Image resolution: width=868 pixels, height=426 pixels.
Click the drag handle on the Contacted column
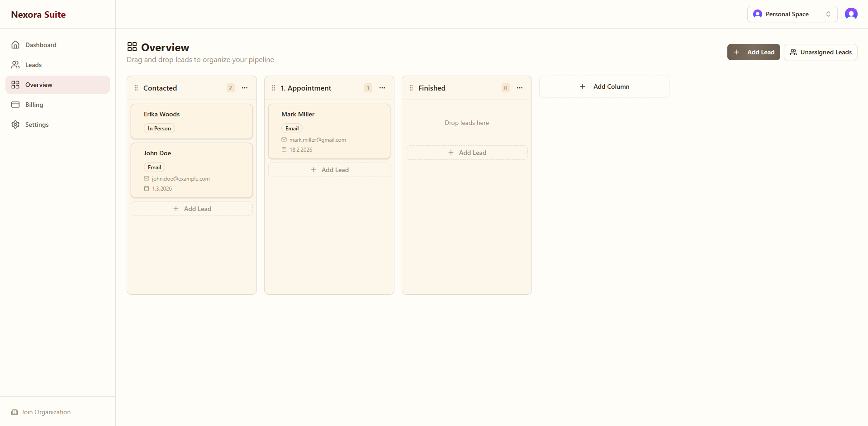[136, 88]
